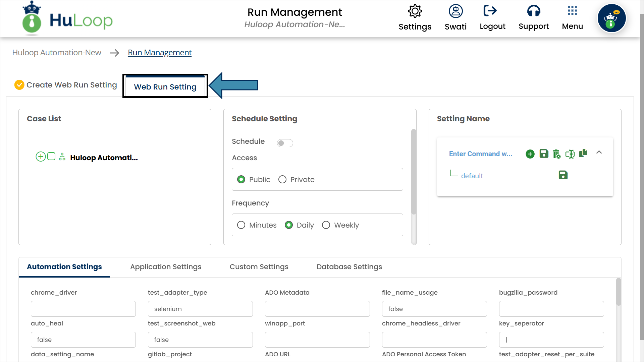Click the rename setting icon
This screenshot has width=644, height=362.
[x=570, y=154]
